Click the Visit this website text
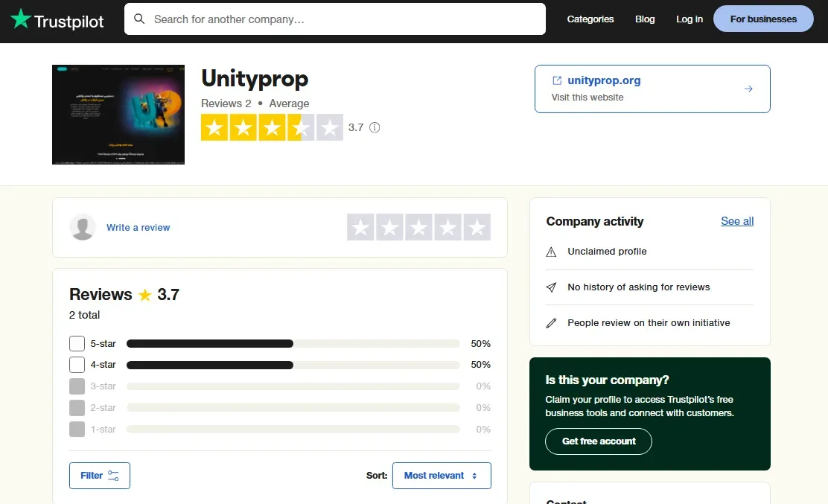 [587, 97]
